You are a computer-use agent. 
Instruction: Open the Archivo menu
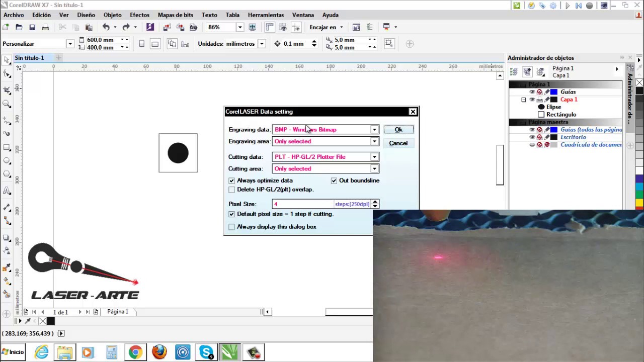tap(14, 15)
